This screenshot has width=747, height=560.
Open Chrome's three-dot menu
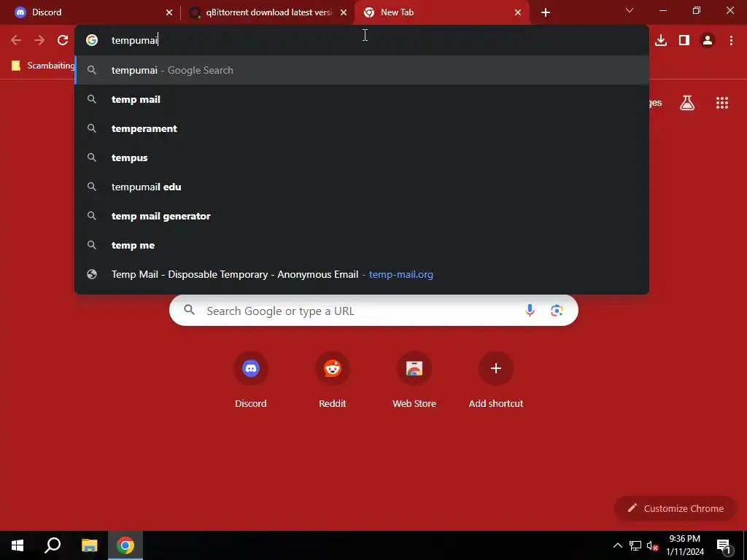coord(731,41)
